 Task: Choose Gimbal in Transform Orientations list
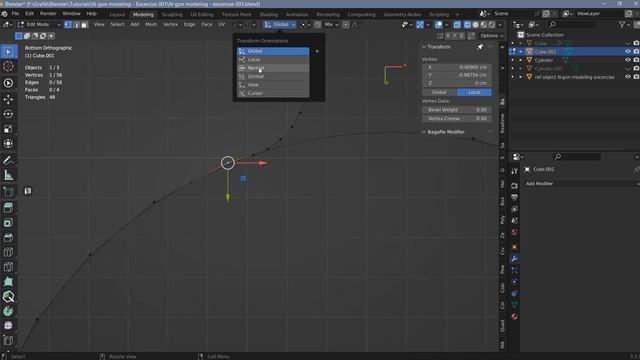(x=273, y=76)
